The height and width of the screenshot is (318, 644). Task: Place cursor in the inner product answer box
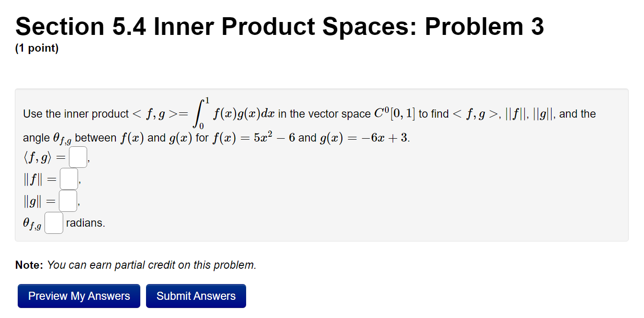[78, 156]
